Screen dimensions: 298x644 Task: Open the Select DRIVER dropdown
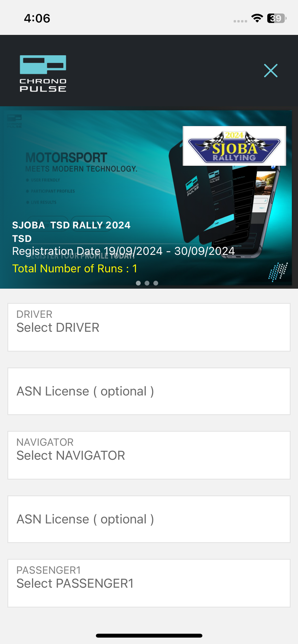click(x=149, y=327)
